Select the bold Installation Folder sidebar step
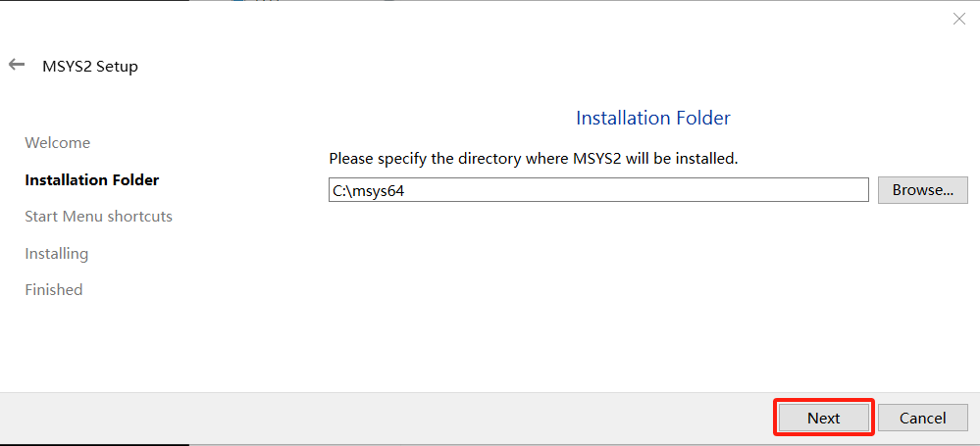980x446 pixels. pyautogui.click(x=92, y=180)
